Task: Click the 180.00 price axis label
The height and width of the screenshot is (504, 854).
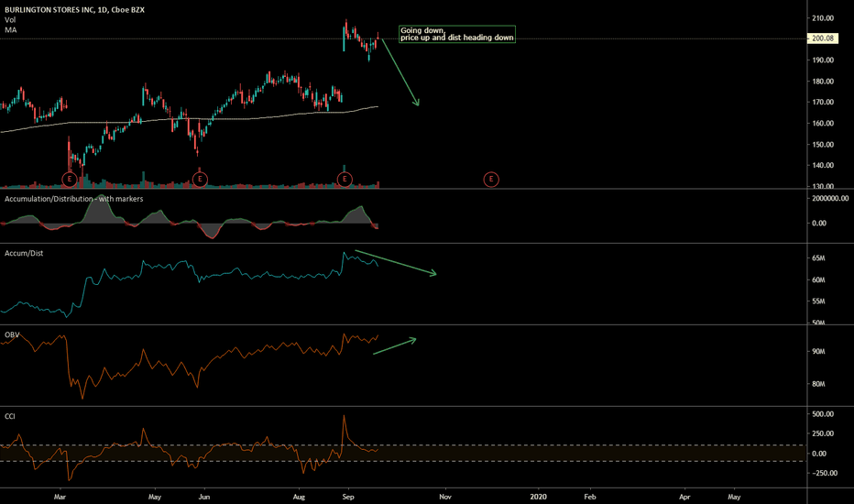Action: click(x=823, y=82)
